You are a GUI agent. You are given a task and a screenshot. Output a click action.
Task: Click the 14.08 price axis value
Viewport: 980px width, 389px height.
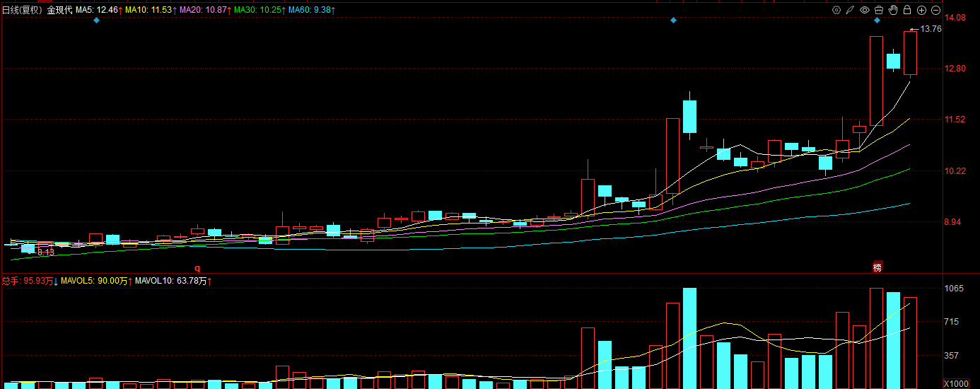tap(956, 18)
